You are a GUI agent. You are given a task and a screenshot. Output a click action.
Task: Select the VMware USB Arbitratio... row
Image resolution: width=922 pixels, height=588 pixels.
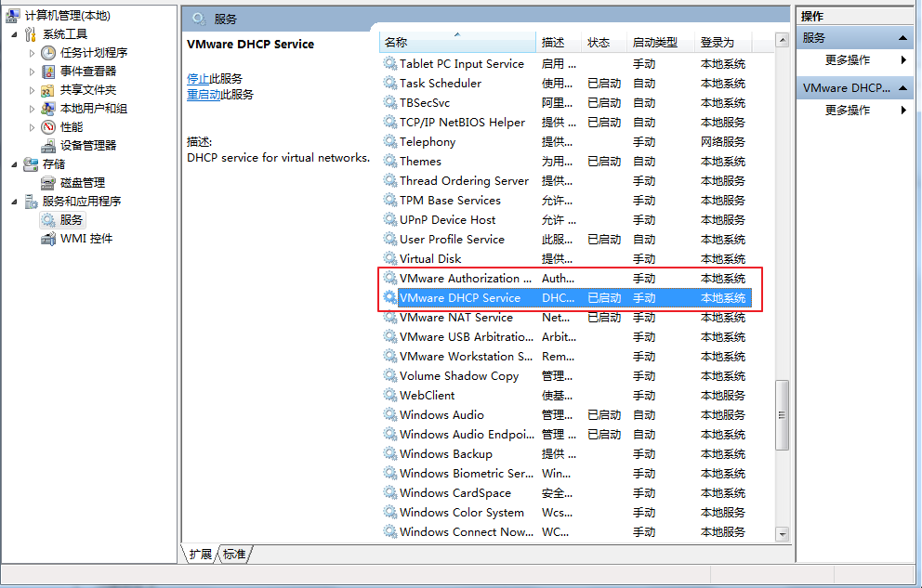[566, 336]
